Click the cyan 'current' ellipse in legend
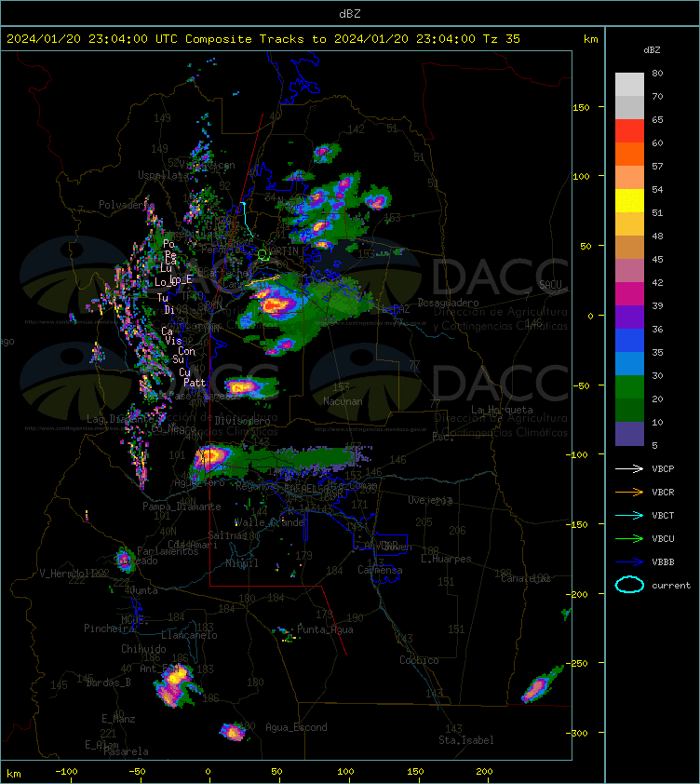 pos(629,585)
